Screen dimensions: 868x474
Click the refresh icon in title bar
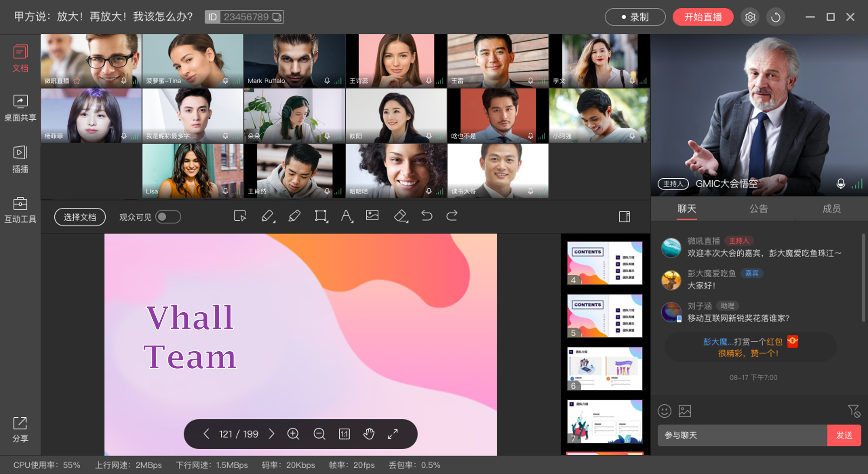click(x=776, y=17)
